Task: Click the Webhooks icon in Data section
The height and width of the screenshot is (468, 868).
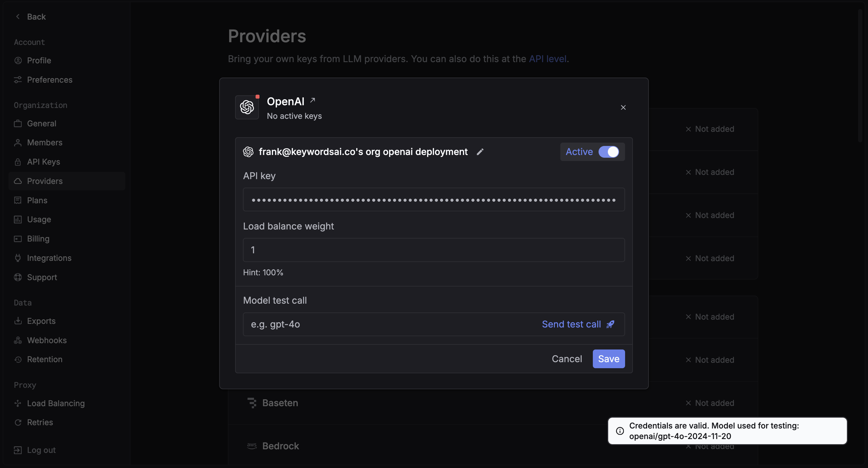Action: pyautogui.click(x=18, y=340)
